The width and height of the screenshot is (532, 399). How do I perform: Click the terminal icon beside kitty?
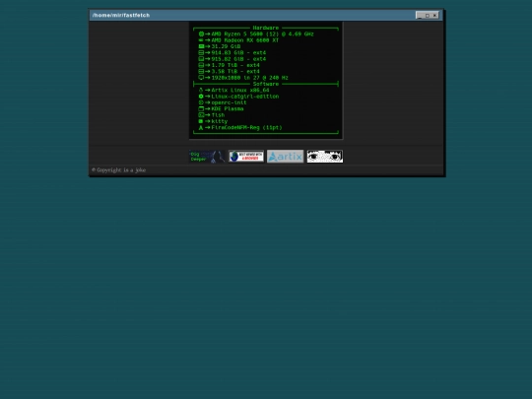coord(201,121)
